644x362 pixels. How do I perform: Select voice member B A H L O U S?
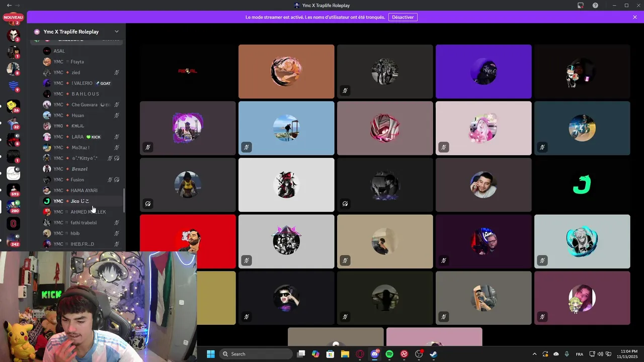click(x=81, y=94)
